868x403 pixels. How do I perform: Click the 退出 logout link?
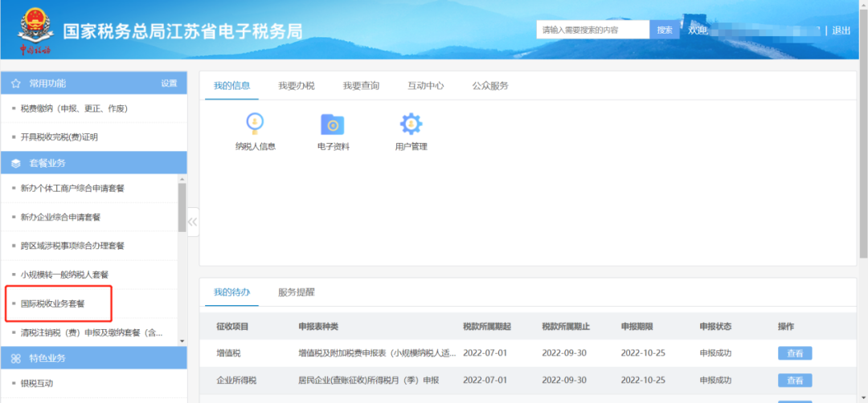pyautogui.click(x=841, y=31)
